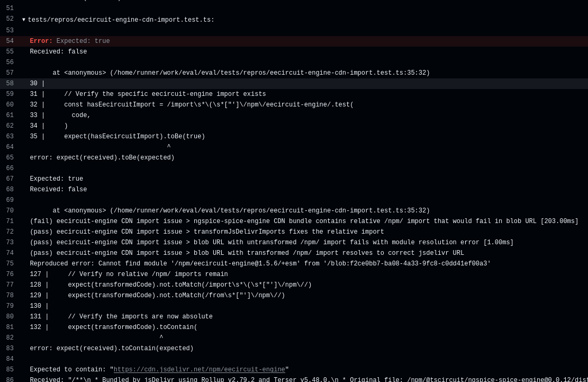Screen dimensions: 588x382
Task: Select log line number 58
Action: [10, 83]
